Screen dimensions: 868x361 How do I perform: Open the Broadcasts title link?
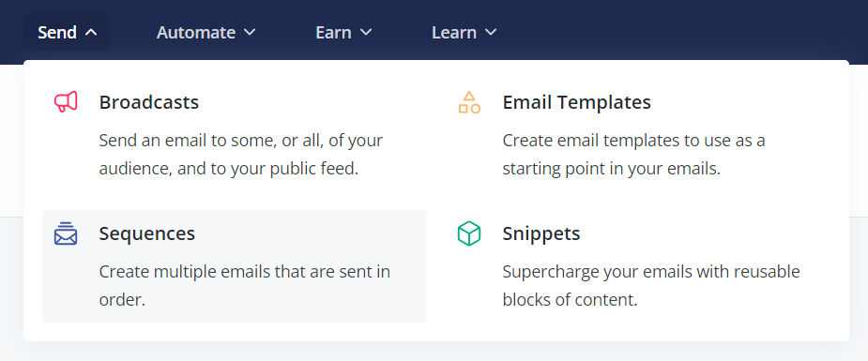pyautogui.click(x=149, y=102)
